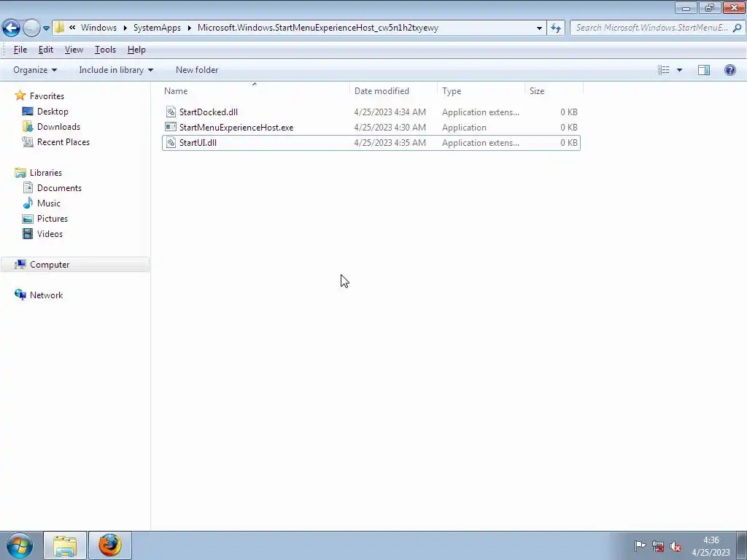Refresh the current folder view
747x560 pixels.
coord(555,28)
